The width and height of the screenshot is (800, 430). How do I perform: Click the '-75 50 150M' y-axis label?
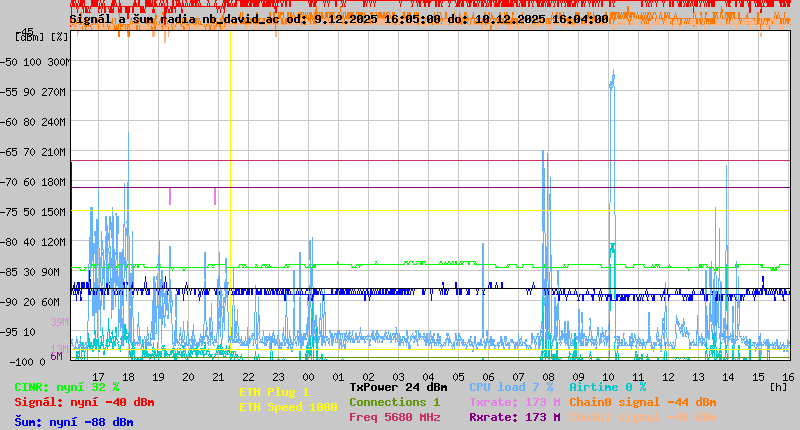[35, 212]
